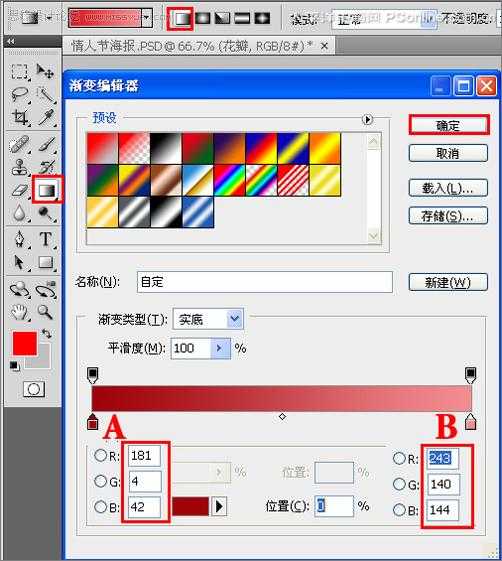Screen dimensions: 502x561
Task: Choose Linear Gradient style in options bar
Action: pos(181,18)
